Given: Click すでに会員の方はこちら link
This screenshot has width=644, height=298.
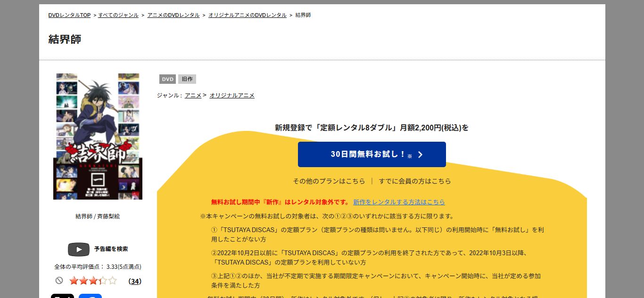Looking at the screenshot, I should [x=415, y=181].
